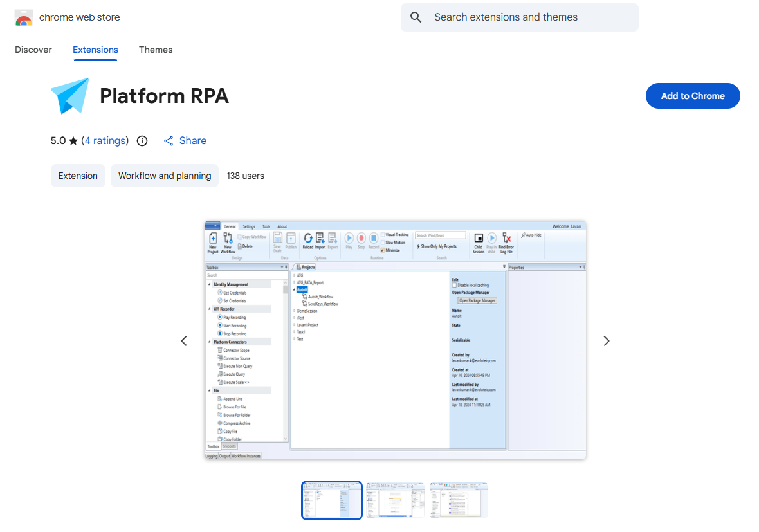Click the share icon next to Share
Viewport: 759px width, 532px height.
pos(169,141)
